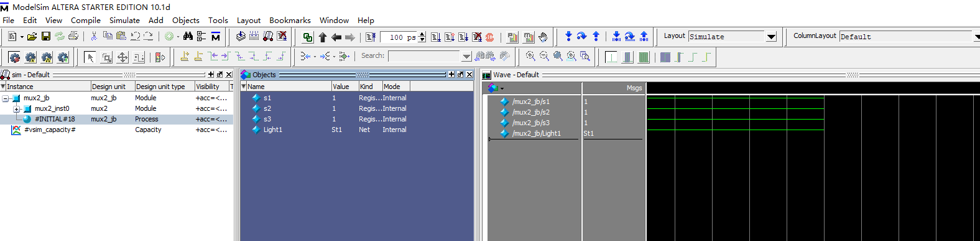
Task: Toggle the Edit Mode tool
Action: tap(139, 57)
